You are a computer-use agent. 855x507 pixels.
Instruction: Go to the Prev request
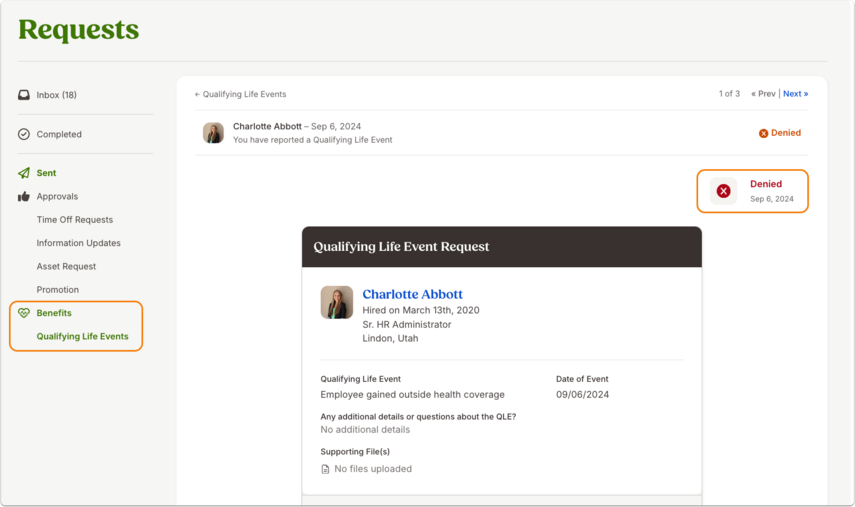tap(763, 94)
